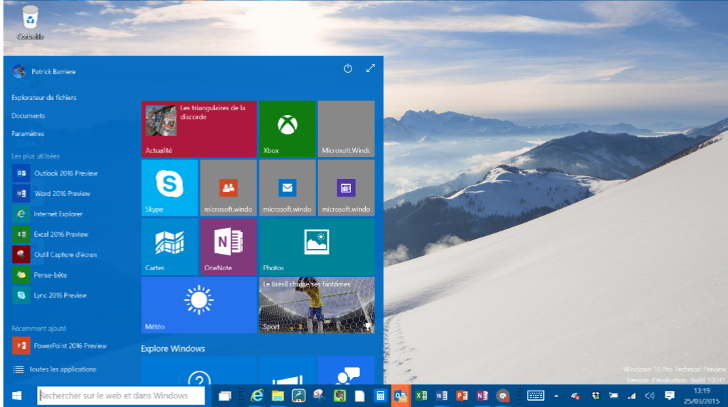Select Outlook 2016 Preview from most used

[x=61, y=172]
